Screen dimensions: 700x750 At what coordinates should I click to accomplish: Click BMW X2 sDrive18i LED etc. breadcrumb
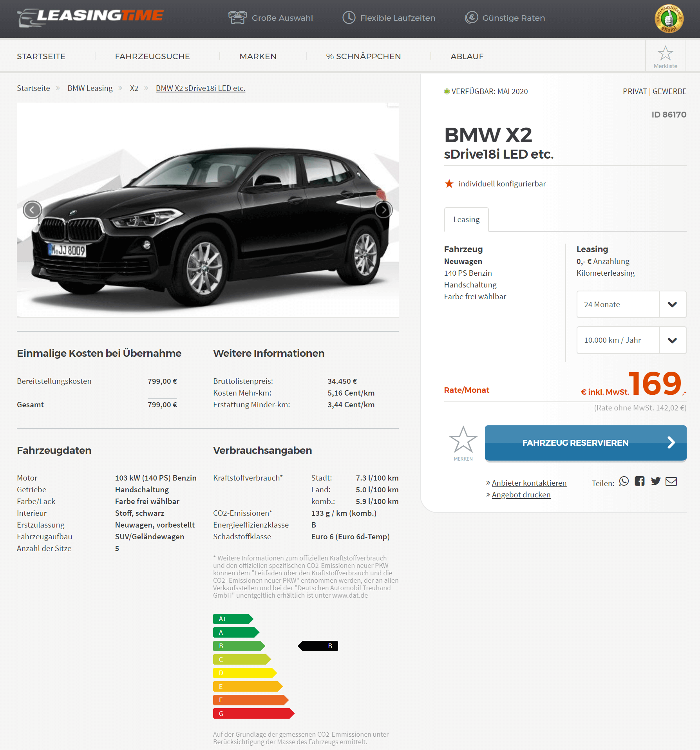pyautogui.click(x=201, y=88)
